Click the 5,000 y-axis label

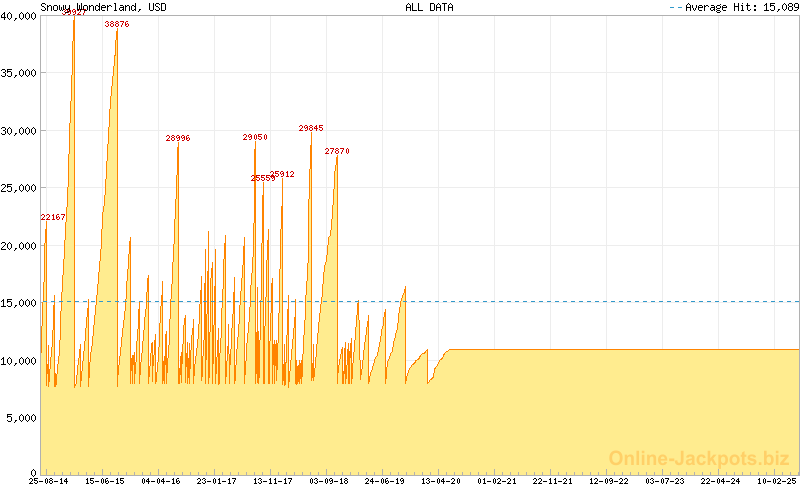point(22,417)
